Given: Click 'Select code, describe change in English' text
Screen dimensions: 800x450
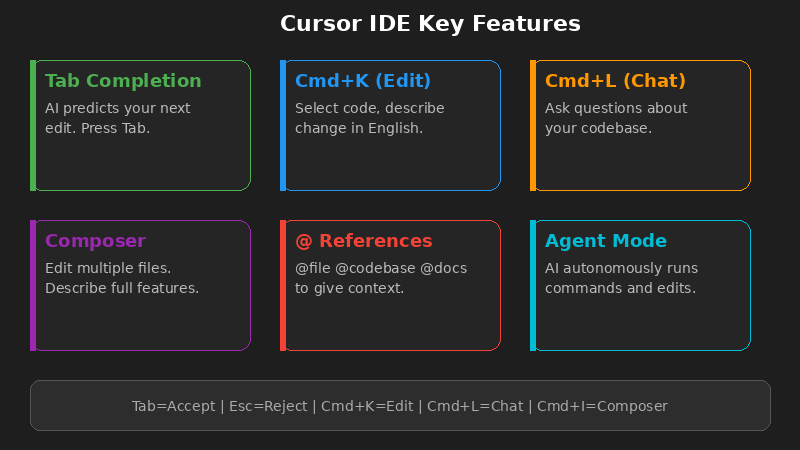Looking at the screenshot, I should [369, 118].
